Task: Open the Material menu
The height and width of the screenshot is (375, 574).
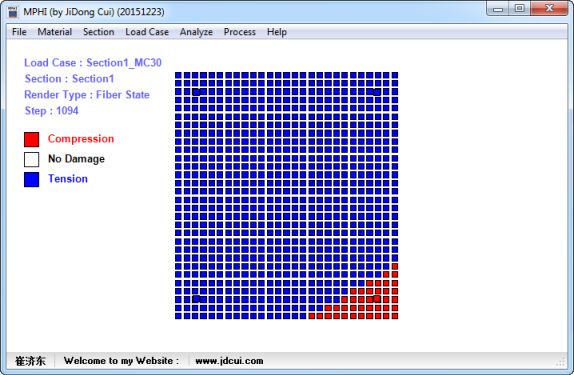Action: point(55,32)
